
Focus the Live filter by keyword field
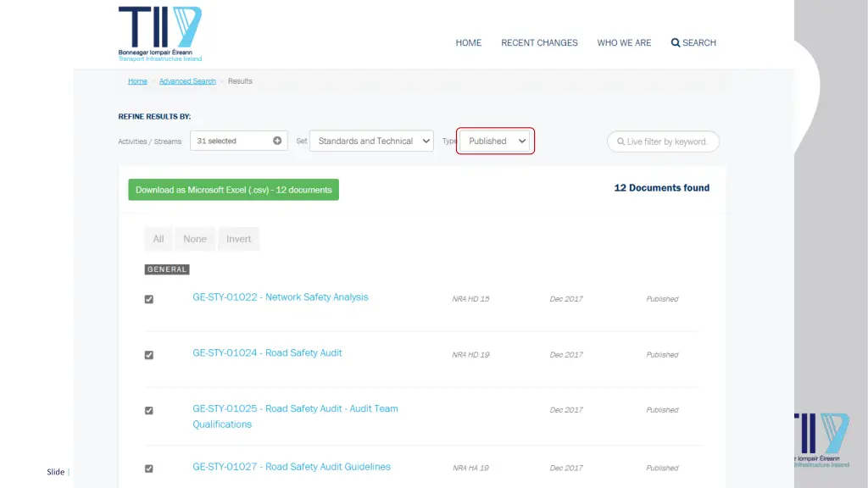(663, 141)
